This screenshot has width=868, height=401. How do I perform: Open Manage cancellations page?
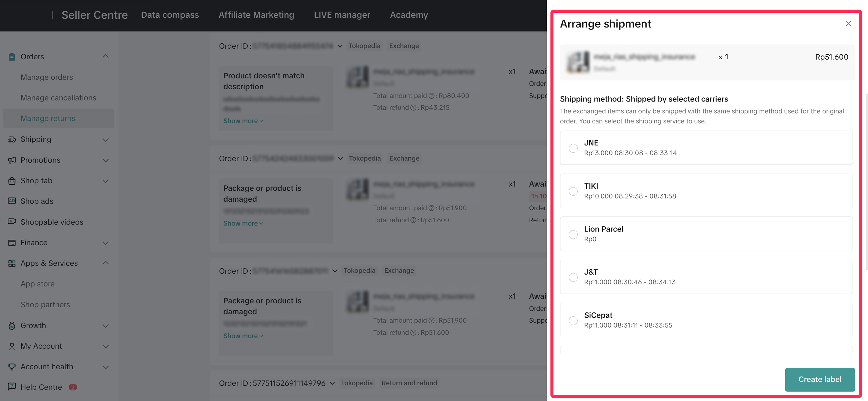pyautogui.click(x=58, y=98)
